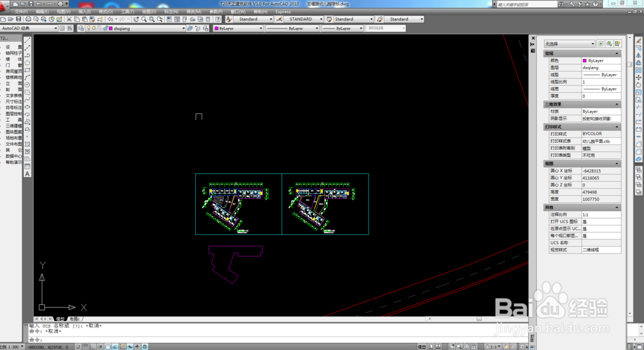
Task: Open the 视图(V) menu
Action: (x=63, y=12)
